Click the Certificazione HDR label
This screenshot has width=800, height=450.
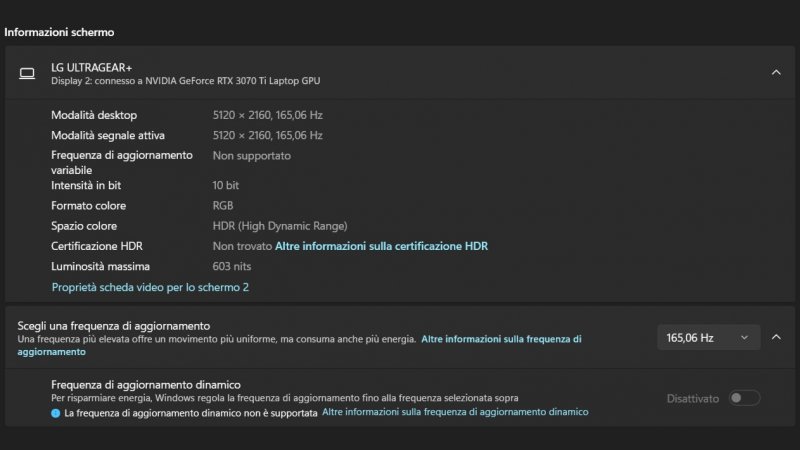pyautogui.click(x=97, y=246)
